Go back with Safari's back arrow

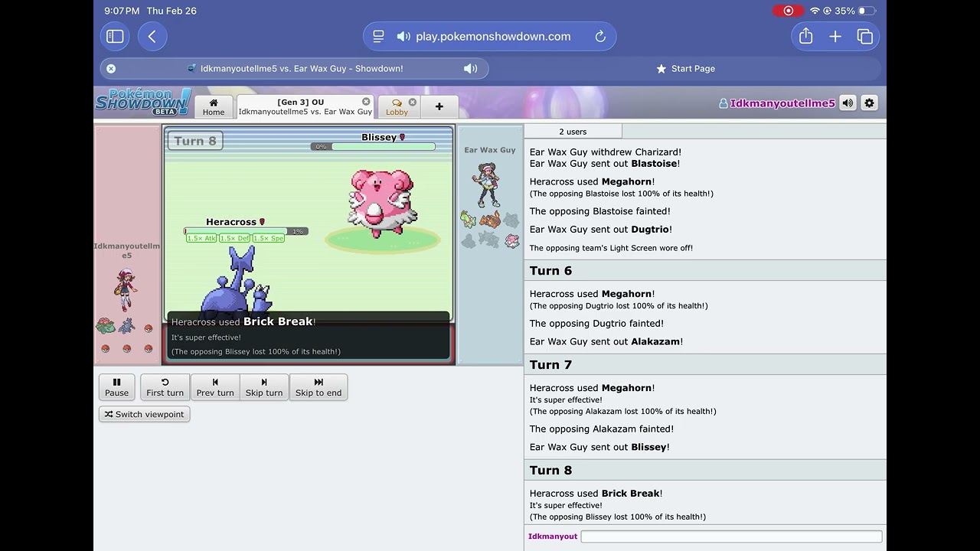[x=152, y=36]
